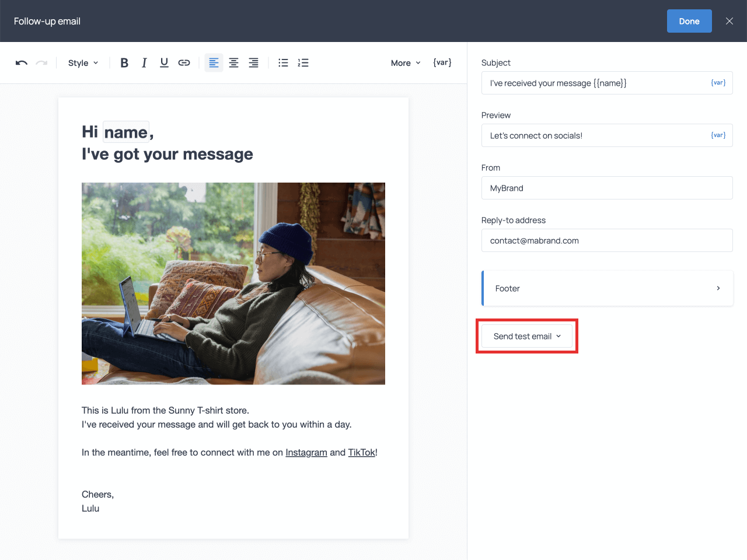Viewport: 747px width, 560px height.
Task: Expand the Send test email dropdown arrow
Action: pyautogui.click(x=559, y=336)
